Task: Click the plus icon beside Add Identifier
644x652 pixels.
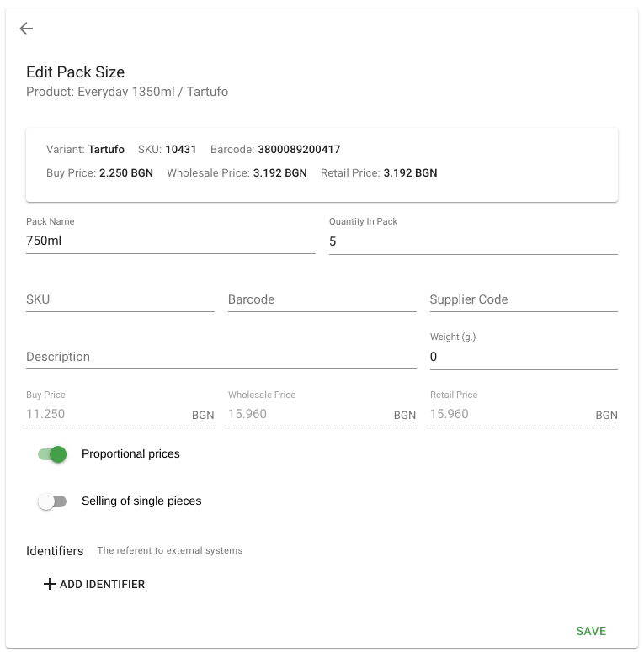Action: (x=50, y=584)
